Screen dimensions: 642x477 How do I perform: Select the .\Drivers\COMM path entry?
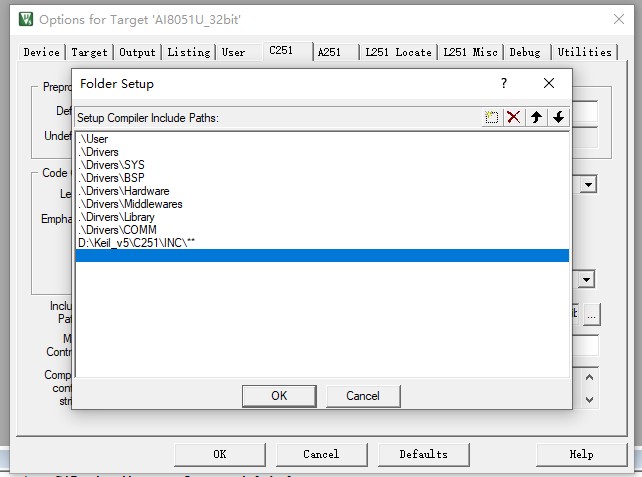(x=322, y=230)
